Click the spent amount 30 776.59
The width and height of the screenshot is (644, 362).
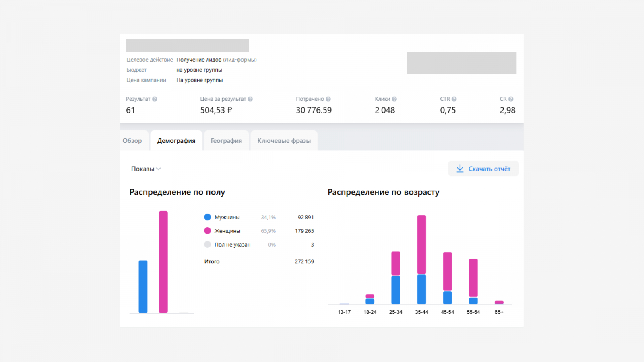coord(314,110)
